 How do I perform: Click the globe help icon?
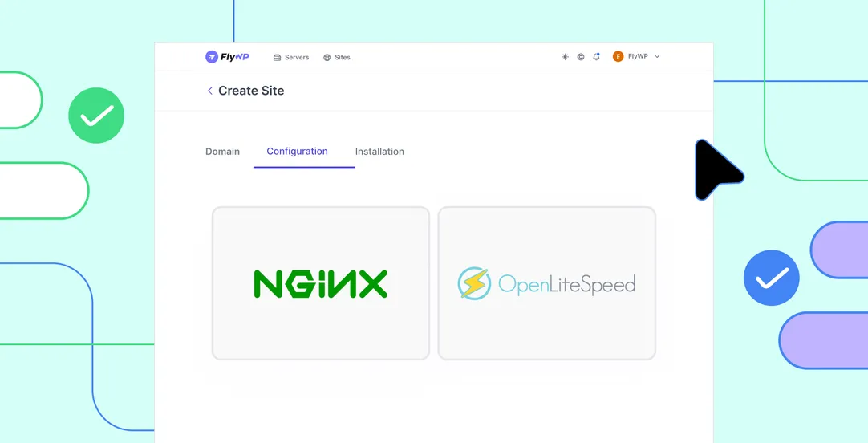(581, 56)
